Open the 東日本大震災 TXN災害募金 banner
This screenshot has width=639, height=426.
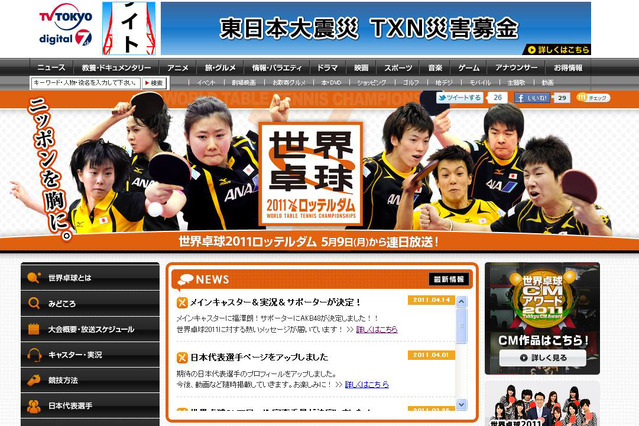(x=375, y=28)
